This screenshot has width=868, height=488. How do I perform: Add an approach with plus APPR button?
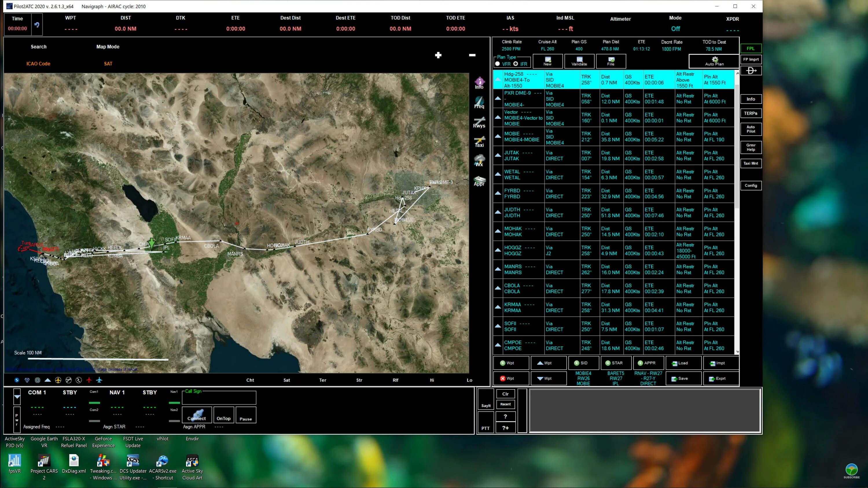pos(649,363)
